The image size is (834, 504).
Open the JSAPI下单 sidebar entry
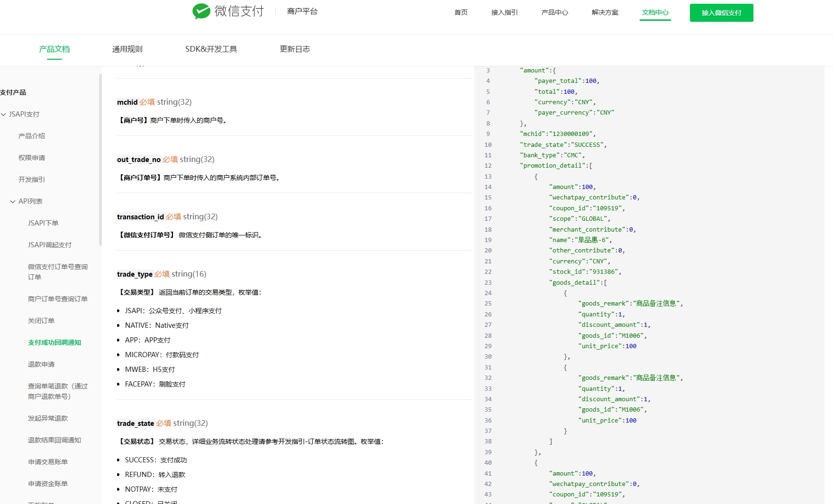pyautogui.click(x=43, y=223)
